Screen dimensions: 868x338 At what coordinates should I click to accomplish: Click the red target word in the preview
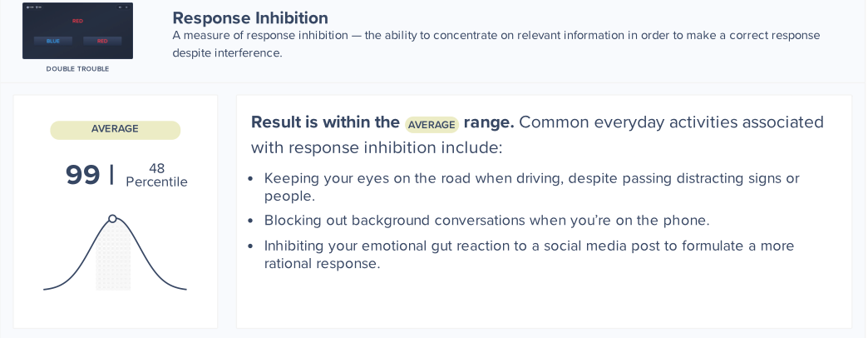tap(77, 20)
